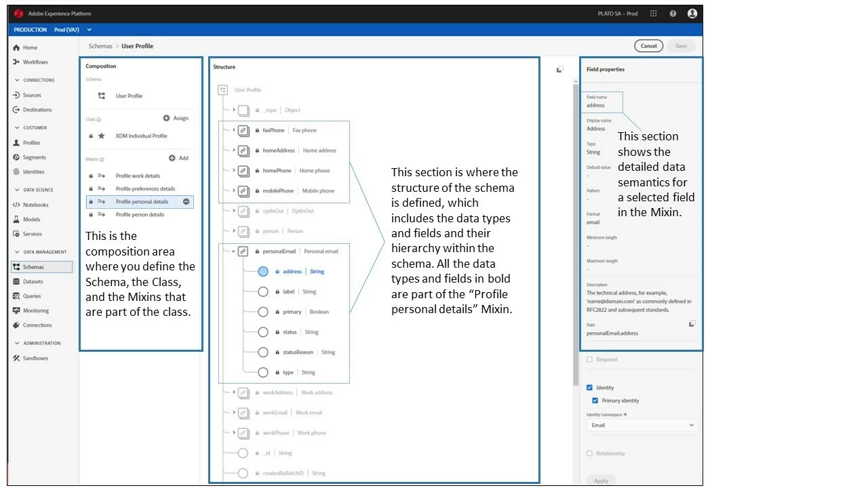Screen dimensions: 868x488
Task: Click the User Profile root schema icon
Action: click(222, 89)
